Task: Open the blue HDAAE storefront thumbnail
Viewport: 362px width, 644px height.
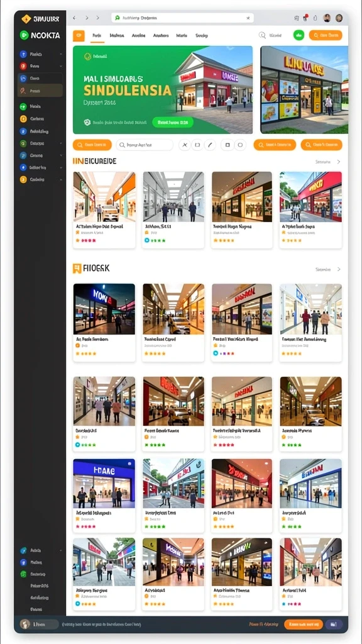Action: 104,484
